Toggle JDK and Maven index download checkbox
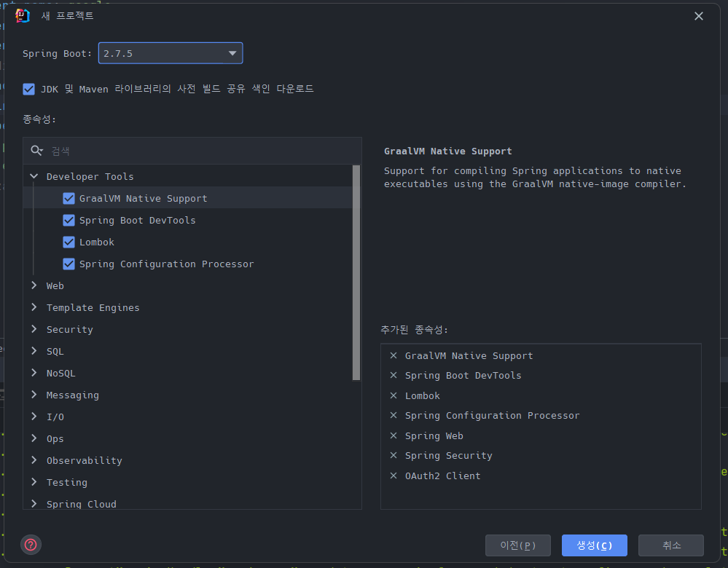The width and height of the screenshot is (728, 568). point(29,89)
